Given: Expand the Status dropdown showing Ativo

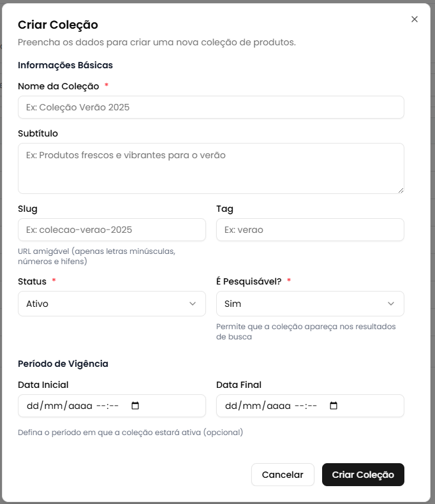Looking at the screenshot, I should [112, 304].
